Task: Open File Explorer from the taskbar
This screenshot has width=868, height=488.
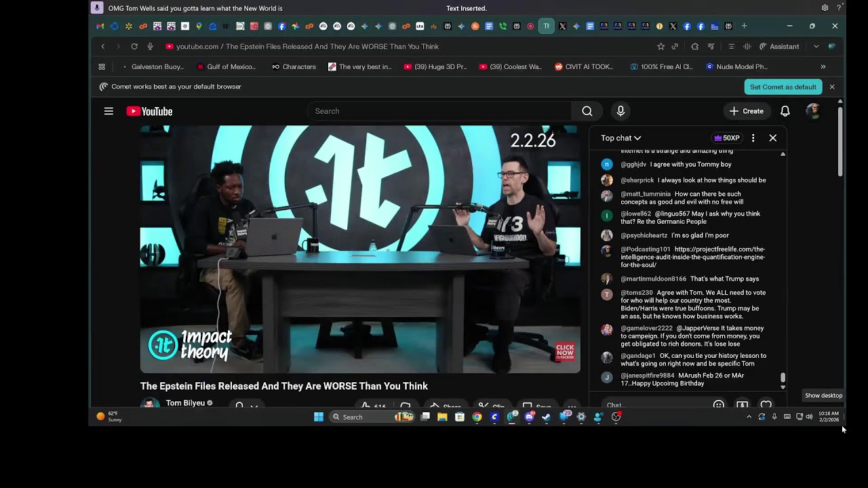Action: click(442, 417)
